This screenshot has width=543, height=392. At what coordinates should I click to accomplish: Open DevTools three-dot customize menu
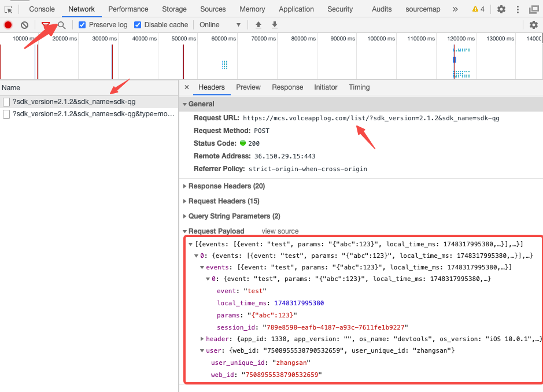coord(518,9)
